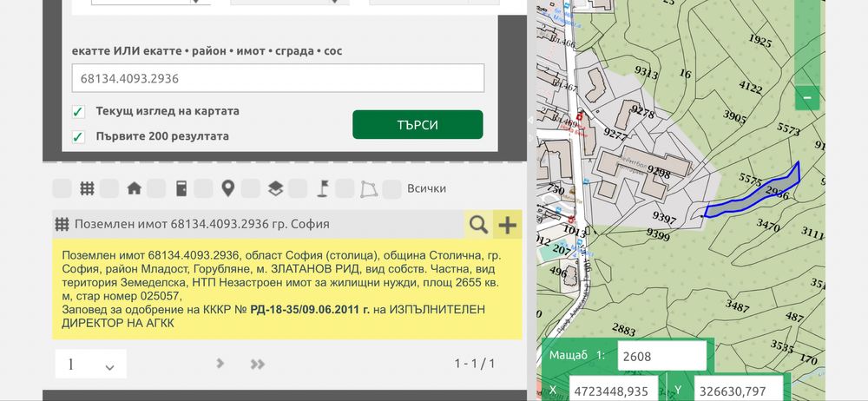868x401 pixels.
Task: Edit the Мащаб scale value 2608
Action: 662,356
